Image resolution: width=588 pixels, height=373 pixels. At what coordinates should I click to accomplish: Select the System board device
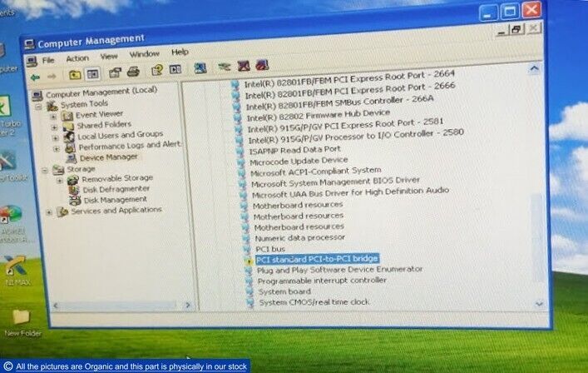[284, 291]
